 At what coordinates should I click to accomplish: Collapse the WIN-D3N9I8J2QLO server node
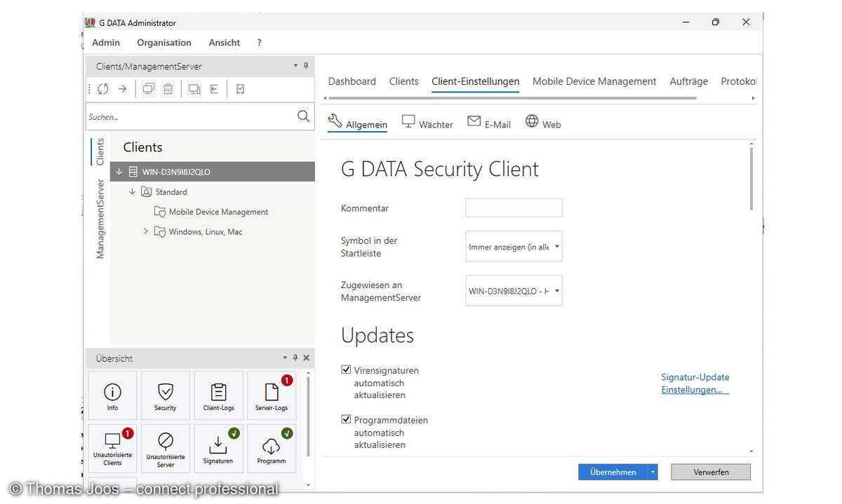click(x=118, y=171)
